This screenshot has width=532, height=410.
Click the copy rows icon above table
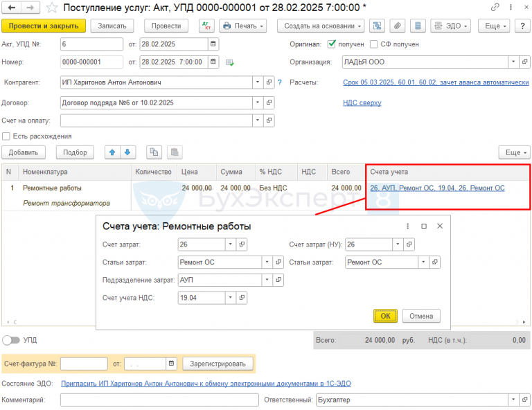click(x=154, y=152)
